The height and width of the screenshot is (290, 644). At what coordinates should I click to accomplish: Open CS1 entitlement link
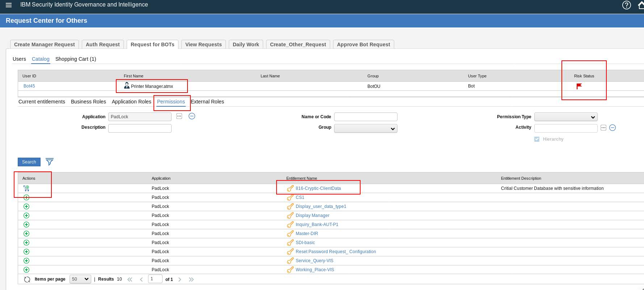click(x=300, y=197)
